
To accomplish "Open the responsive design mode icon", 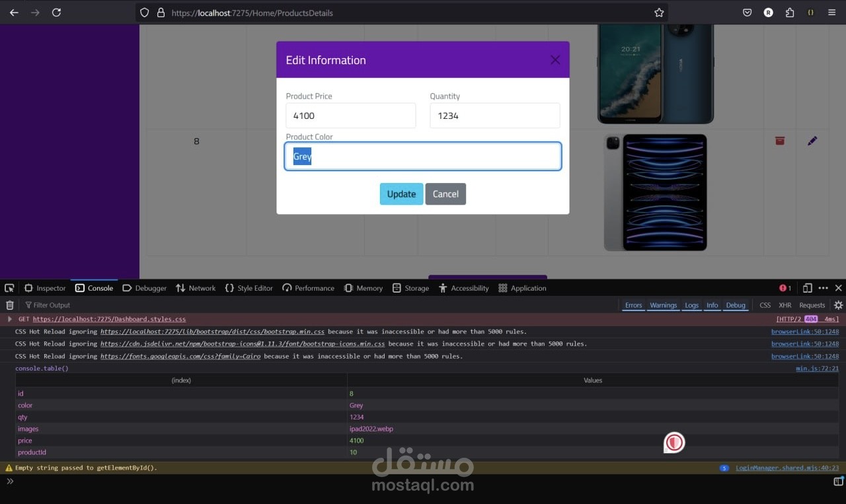I will click(x=808, y=288).
